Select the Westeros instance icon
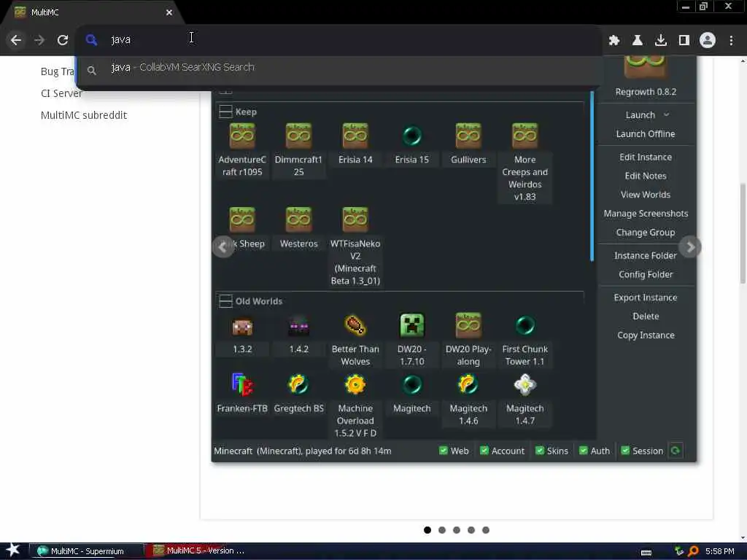Screen dimensions: 747x560 (x=298, y=220)
